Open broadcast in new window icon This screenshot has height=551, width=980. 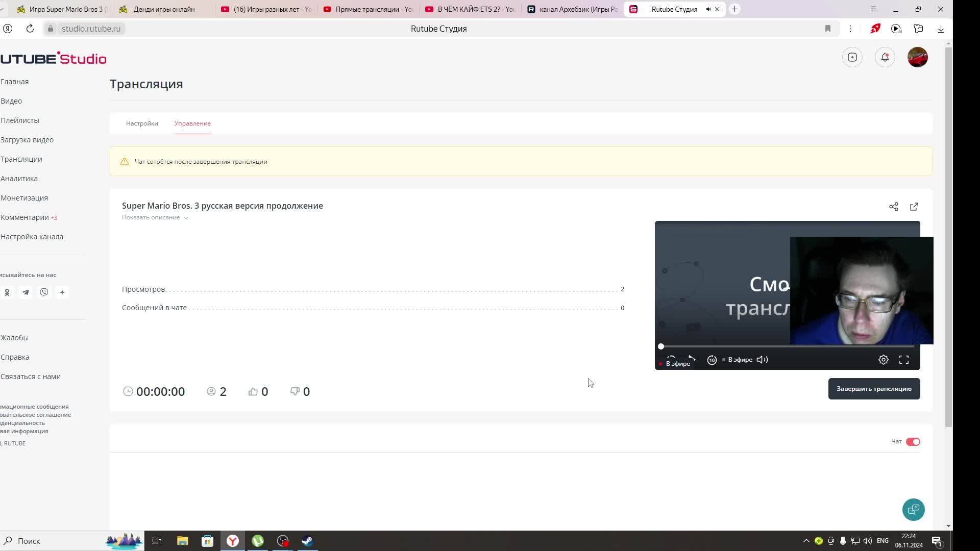914,207
